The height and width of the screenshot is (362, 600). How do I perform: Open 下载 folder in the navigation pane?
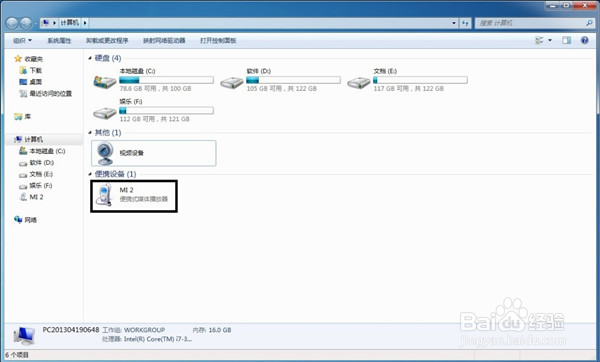pos(31,70)
